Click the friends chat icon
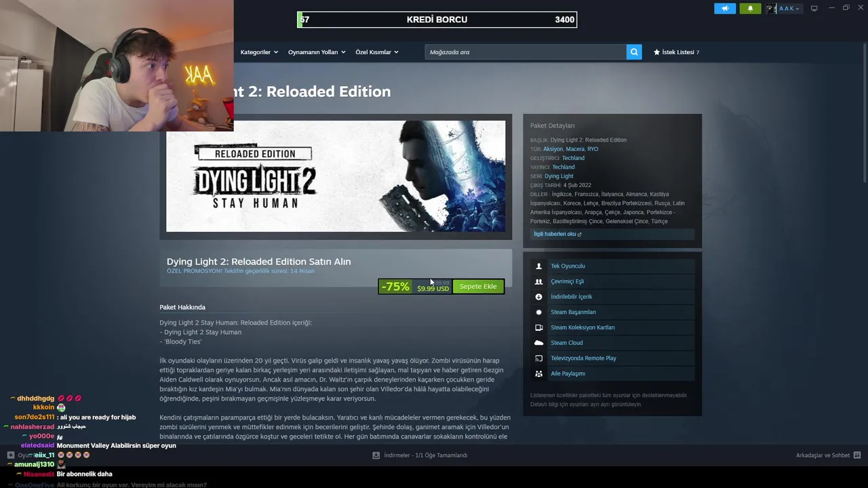 [x=857, y=455]
